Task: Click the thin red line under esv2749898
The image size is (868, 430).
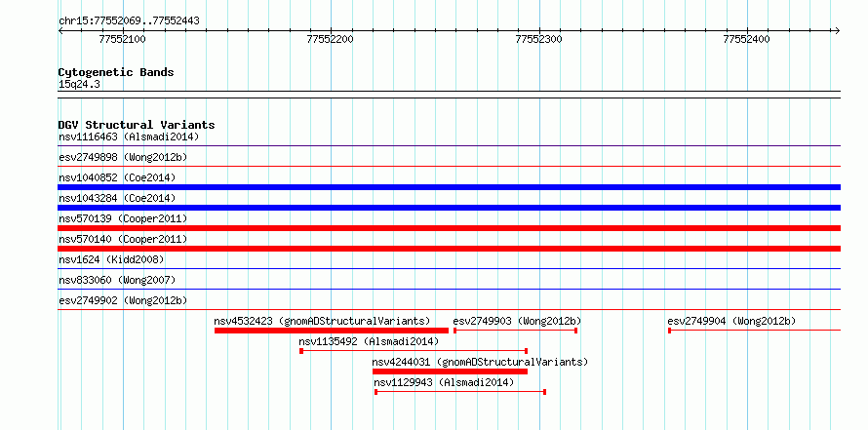Action: (x=450, y=166)
